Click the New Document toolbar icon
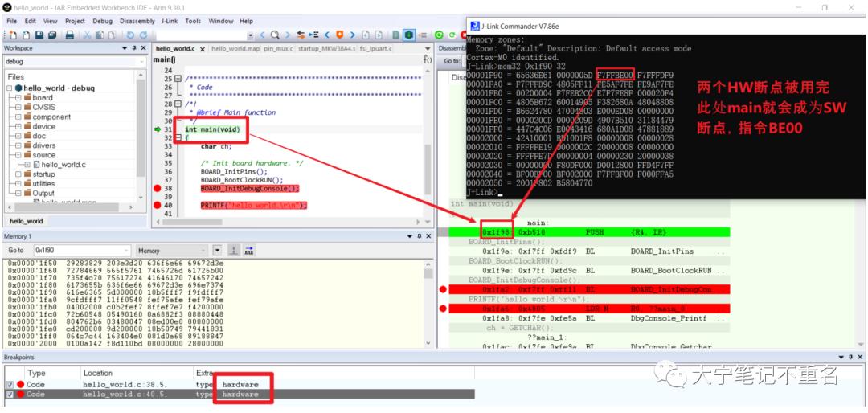 [x=13, y=35]
